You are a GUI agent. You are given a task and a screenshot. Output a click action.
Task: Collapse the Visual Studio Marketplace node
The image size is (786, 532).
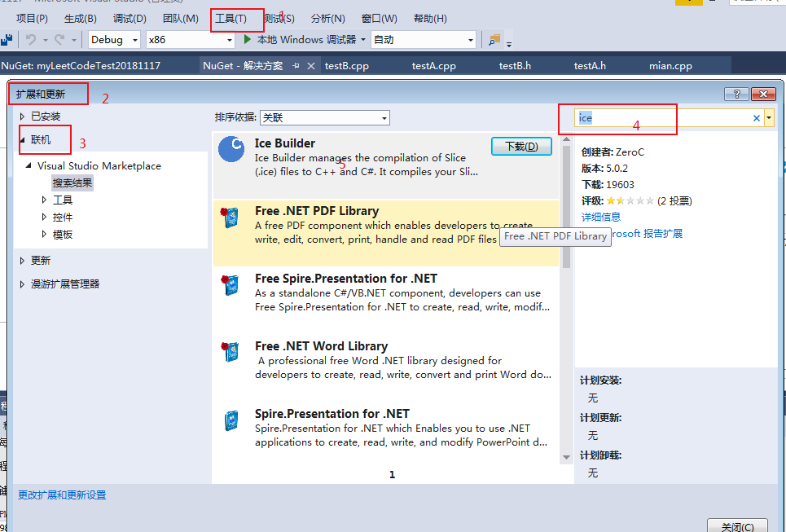[x=29, y=165]
